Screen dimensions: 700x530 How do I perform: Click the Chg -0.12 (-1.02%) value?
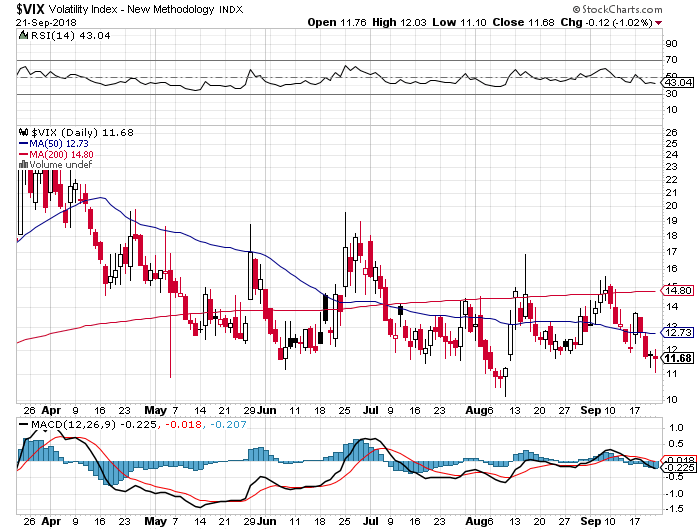tap(607, 22)
